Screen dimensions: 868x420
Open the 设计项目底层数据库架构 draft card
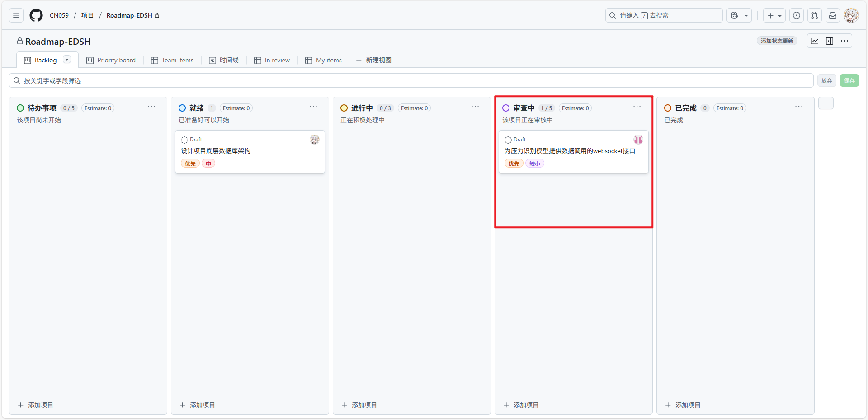tap(216, 151)
